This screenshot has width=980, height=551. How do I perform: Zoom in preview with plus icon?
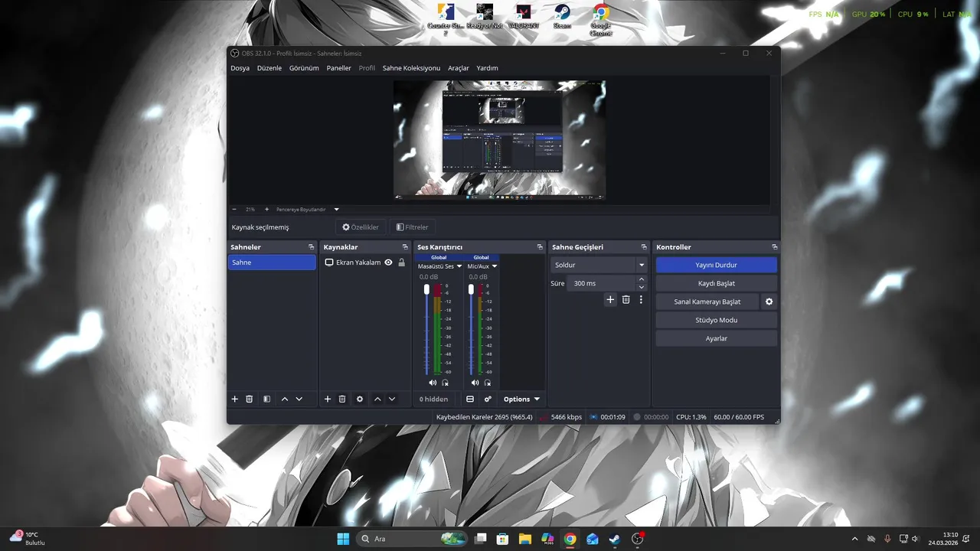coord(266,209)
